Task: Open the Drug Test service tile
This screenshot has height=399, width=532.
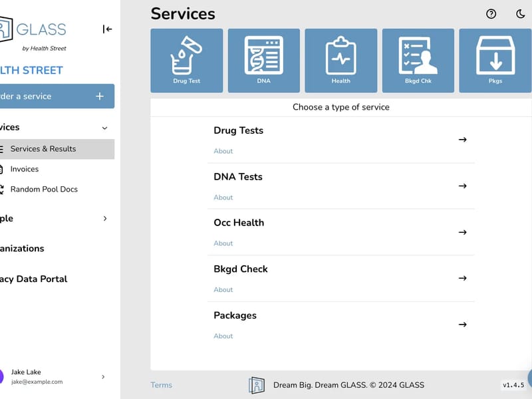Action: [x=187, y=61]
